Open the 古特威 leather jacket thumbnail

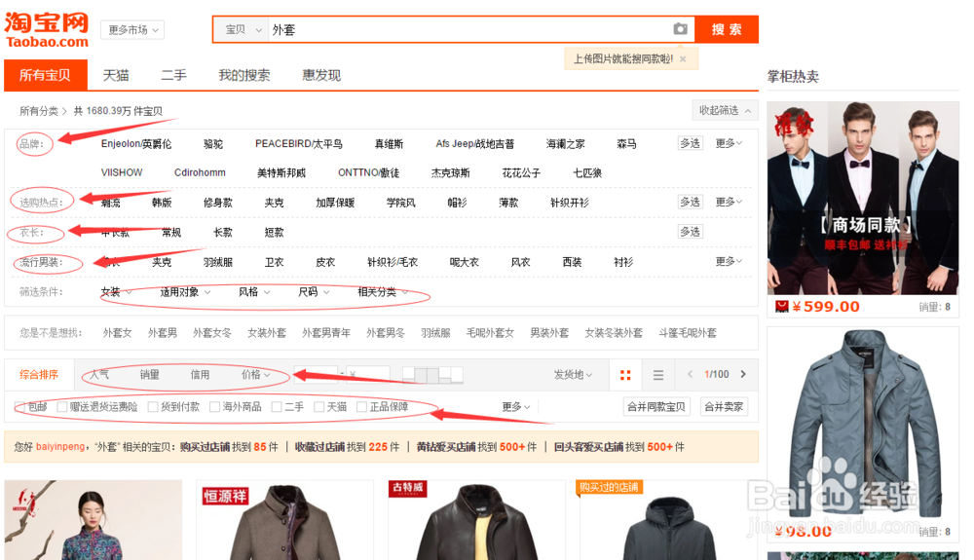(x=476, y=520)
